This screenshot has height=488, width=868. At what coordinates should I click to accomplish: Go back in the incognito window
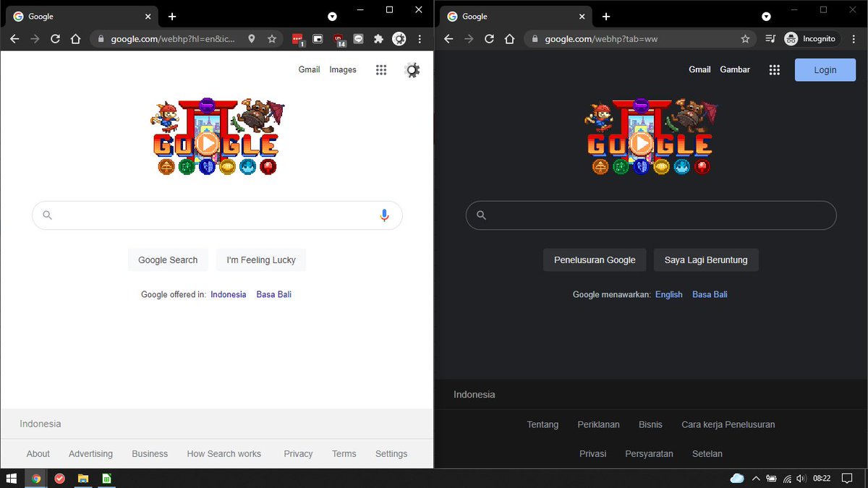click(448, 39)
